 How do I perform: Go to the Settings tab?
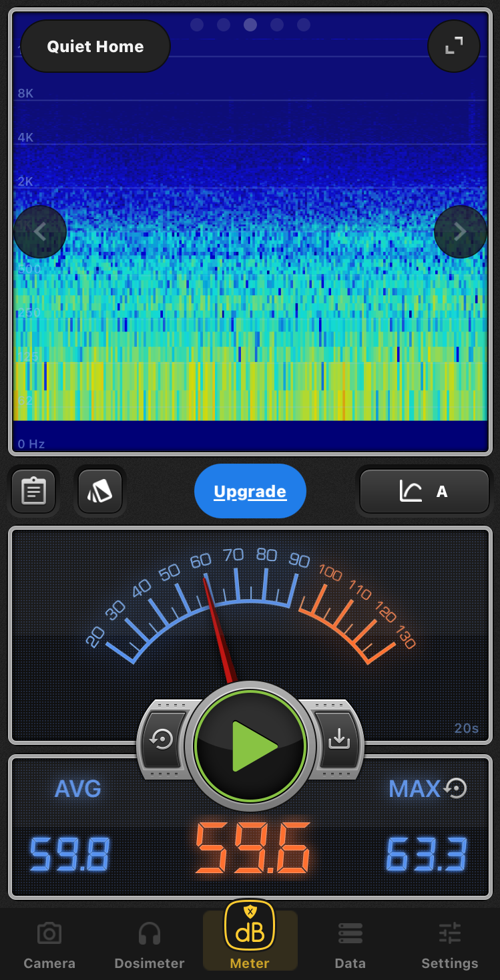[450, 945]
